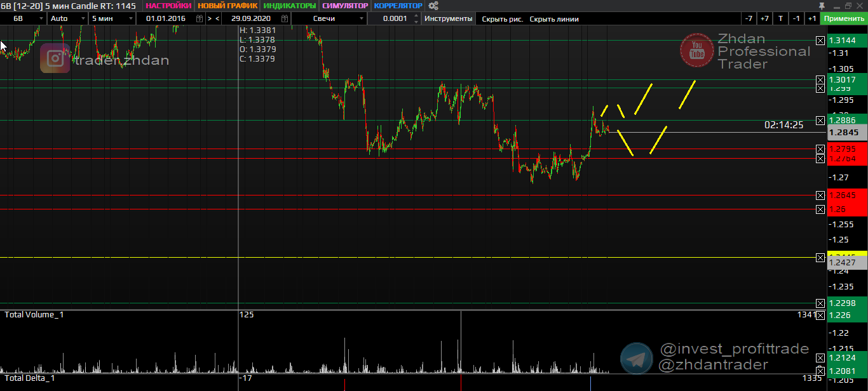Open the НОВЫЙ ГРАФИК menu

[227, 6]
